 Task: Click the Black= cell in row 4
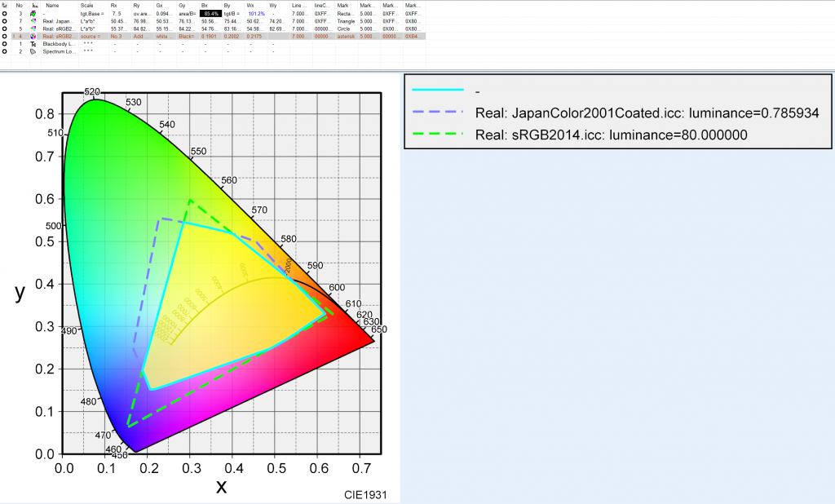pos(187,36)
